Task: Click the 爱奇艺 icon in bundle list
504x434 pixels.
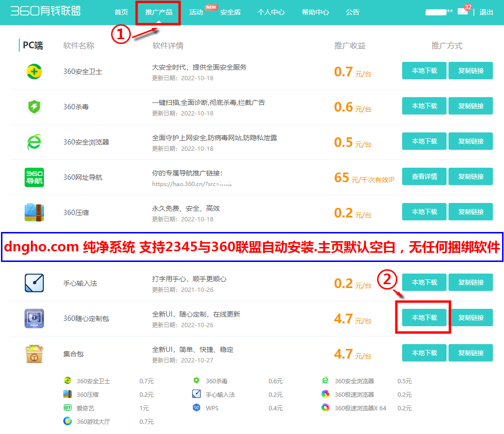Action: [x=68, y=407]
